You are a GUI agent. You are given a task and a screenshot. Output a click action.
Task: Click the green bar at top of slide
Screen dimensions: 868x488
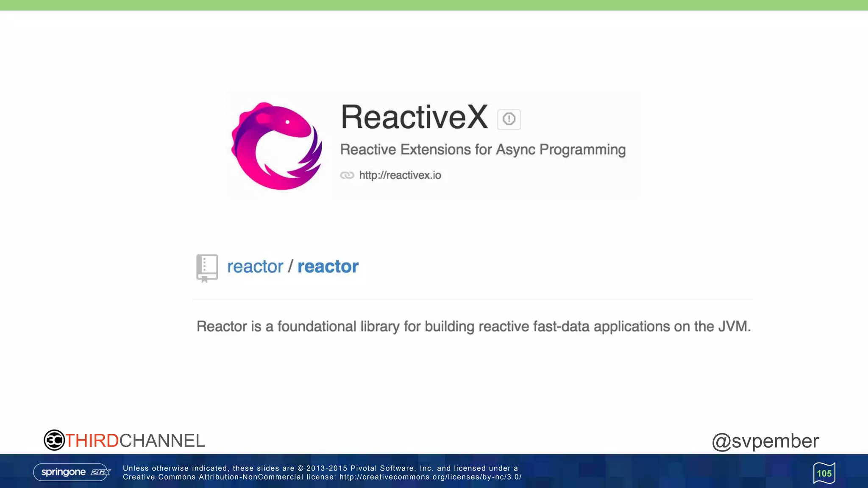click(434, 5)
